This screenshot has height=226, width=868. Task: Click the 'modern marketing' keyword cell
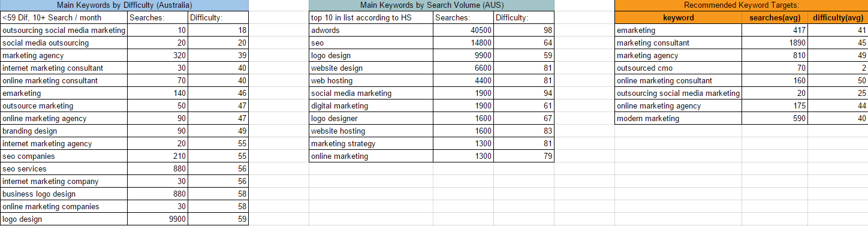pyautogui.click(x=679, y=118)
